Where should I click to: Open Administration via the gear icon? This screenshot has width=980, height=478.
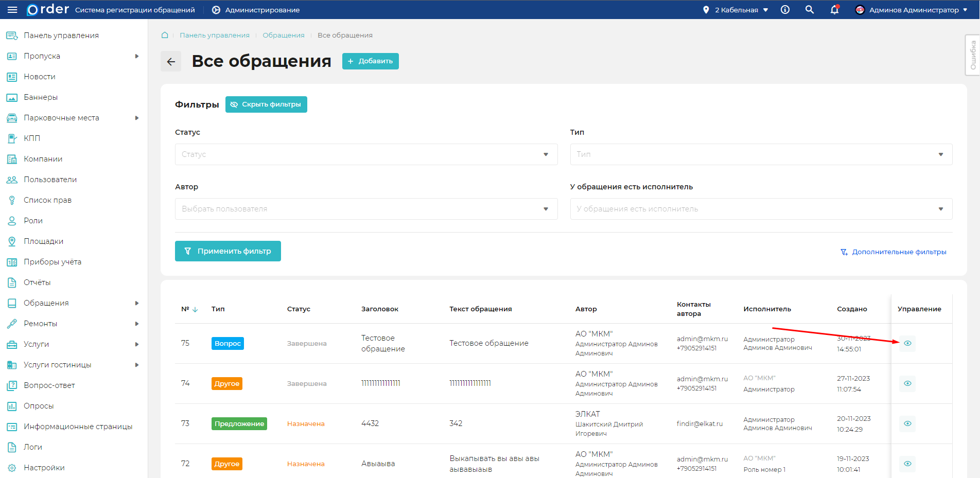coord(216,10)
